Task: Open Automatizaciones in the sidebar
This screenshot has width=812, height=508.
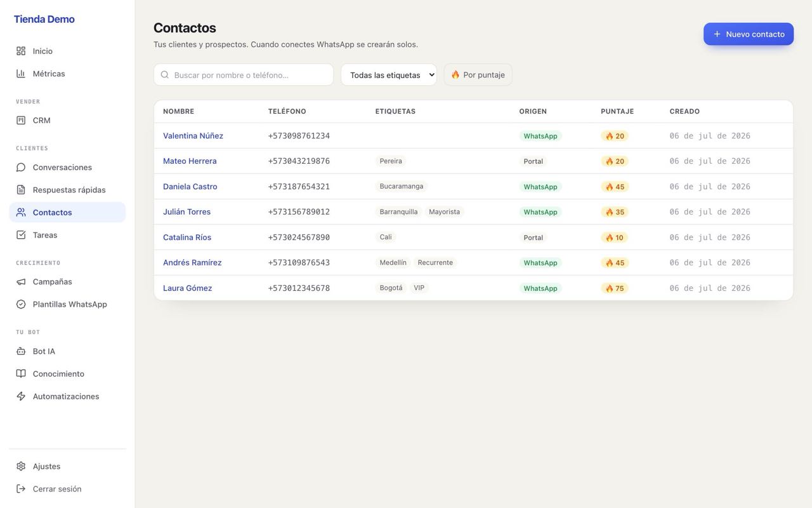Action: click(x=67, y=396)
